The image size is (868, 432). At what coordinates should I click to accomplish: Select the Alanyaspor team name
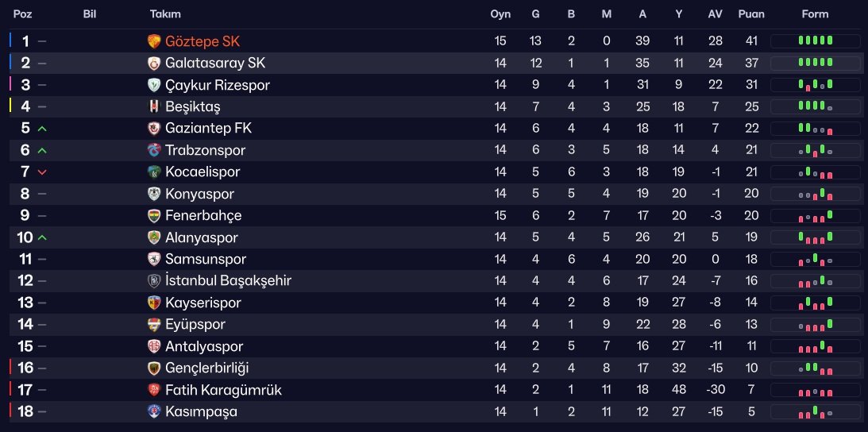click(x=202, y=237)
